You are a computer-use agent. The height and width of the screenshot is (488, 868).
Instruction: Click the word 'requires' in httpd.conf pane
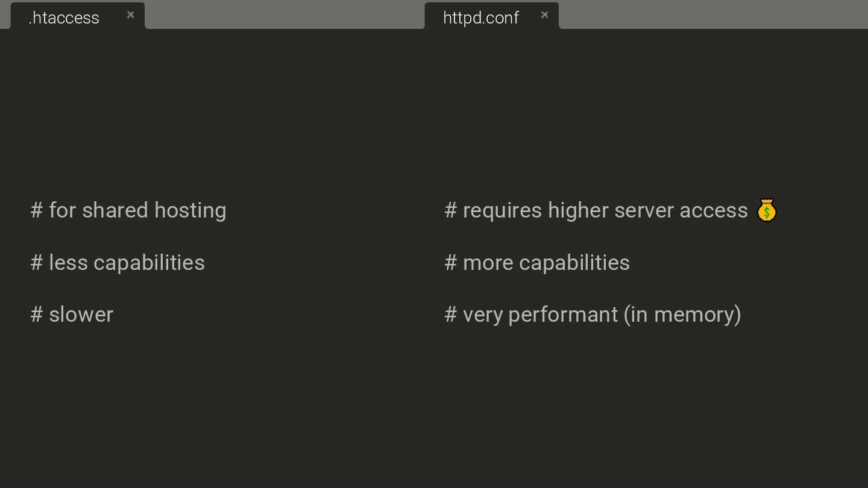point(502,210)
